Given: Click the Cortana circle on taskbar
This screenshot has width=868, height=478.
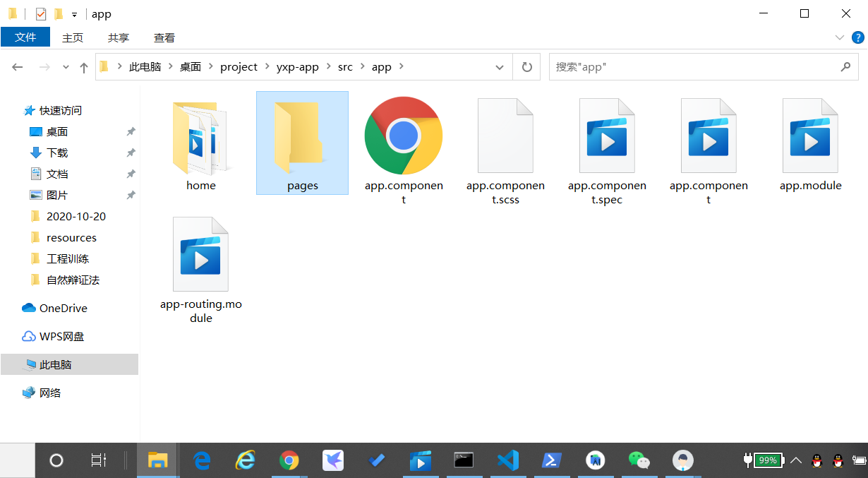Looking at the screenshot, I should (56, 460).
